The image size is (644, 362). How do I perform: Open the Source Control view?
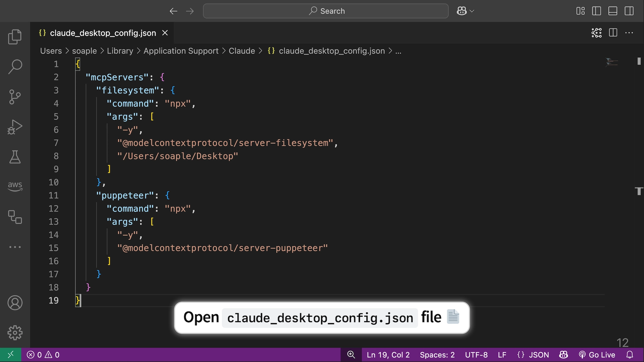coord(15,97)
